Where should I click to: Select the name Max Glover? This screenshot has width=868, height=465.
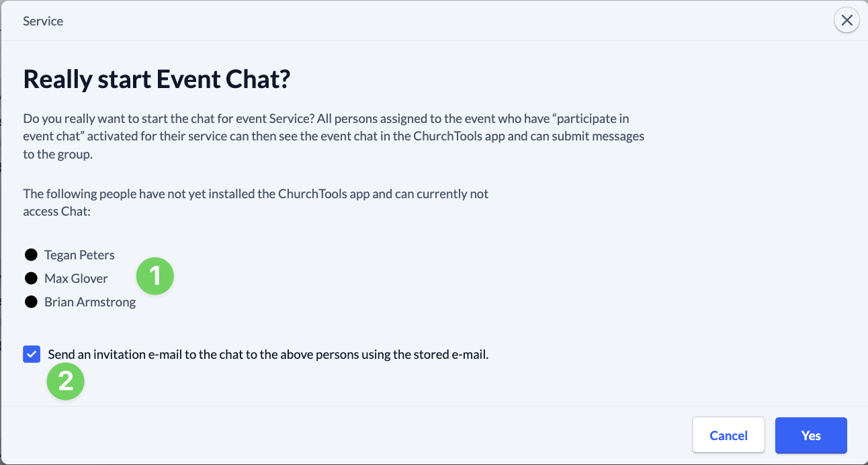pos(76,278)
